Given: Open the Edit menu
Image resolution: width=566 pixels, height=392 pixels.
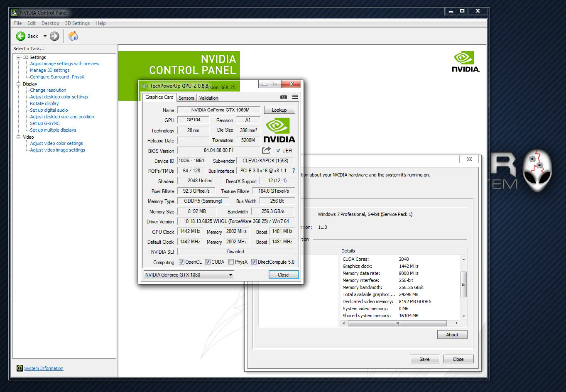Looking at the screenshot, I should point(32,23).
